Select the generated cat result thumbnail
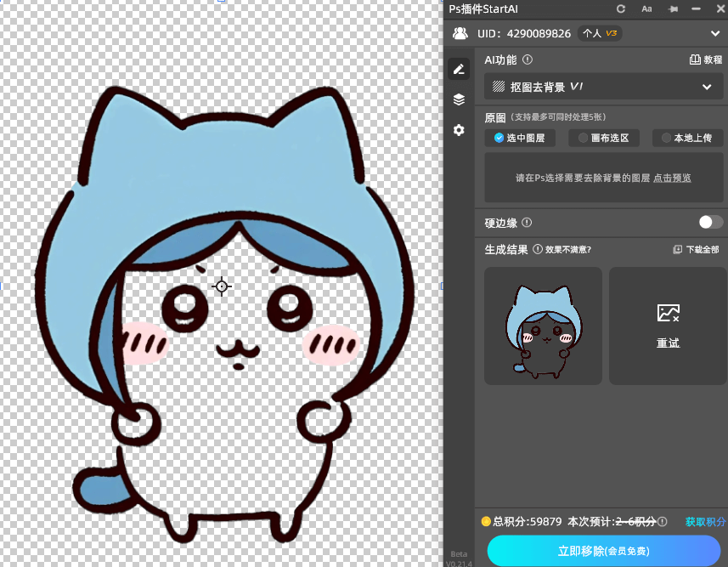The image size is (728, 567). 543,326
